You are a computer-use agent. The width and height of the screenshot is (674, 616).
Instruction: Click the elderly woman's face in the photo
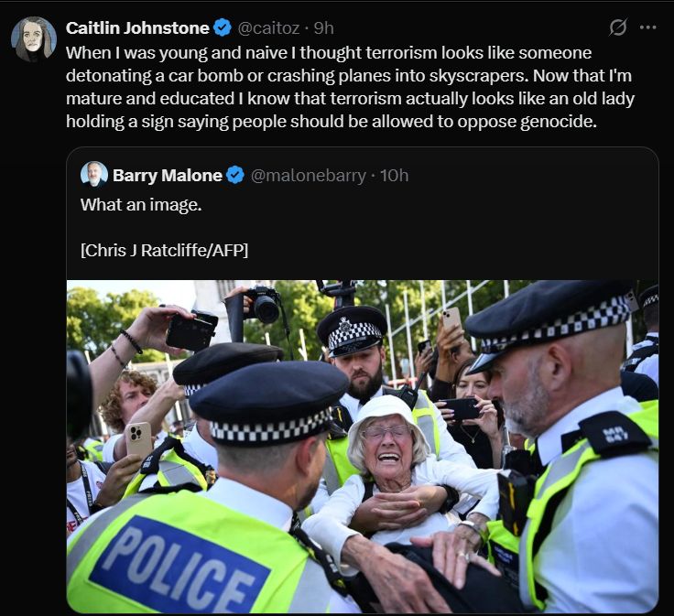point(386,441)
